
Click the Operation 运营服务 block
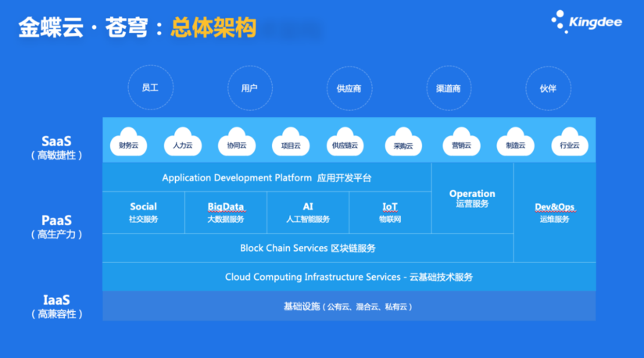[472, 199]
